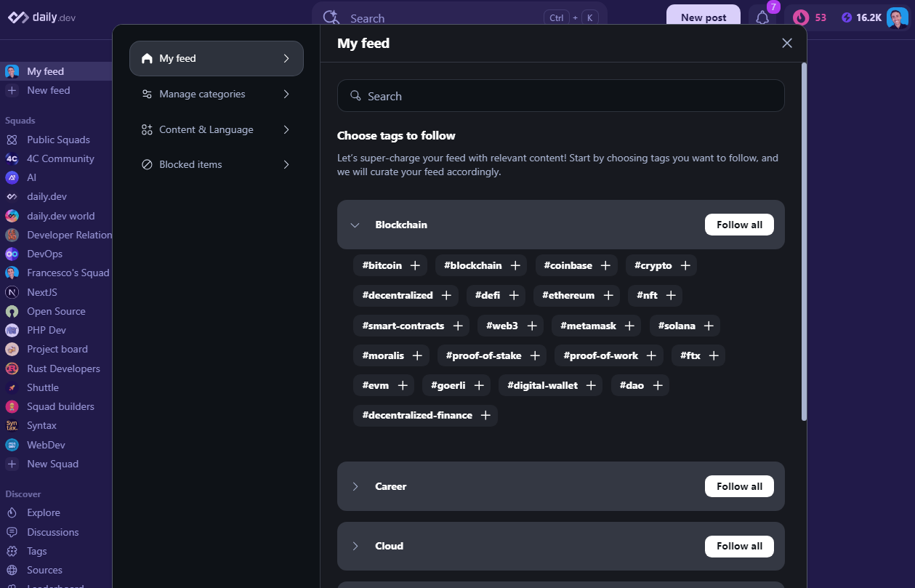Open the reading streak flame counter

(810, 17)
